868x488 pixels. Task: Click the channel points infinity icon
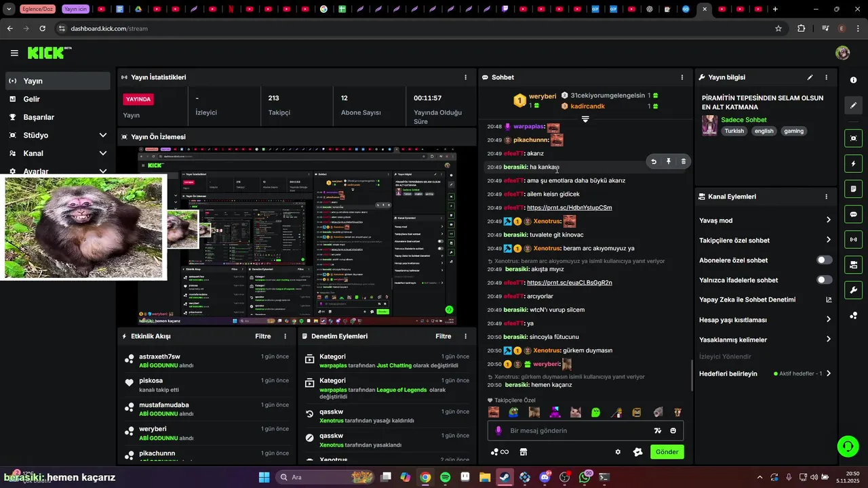click(500, 452)
